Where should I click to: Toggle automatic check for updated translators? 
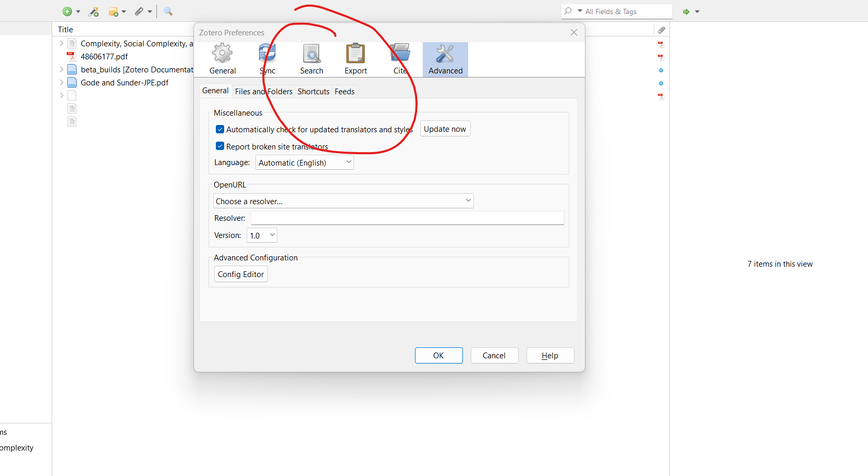pos(220,129)
